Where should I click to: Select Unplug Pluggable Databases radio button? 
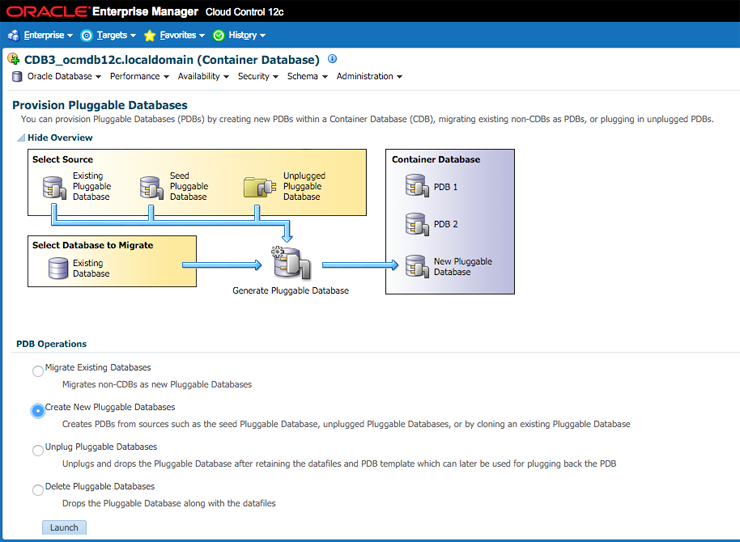[38, 450]
